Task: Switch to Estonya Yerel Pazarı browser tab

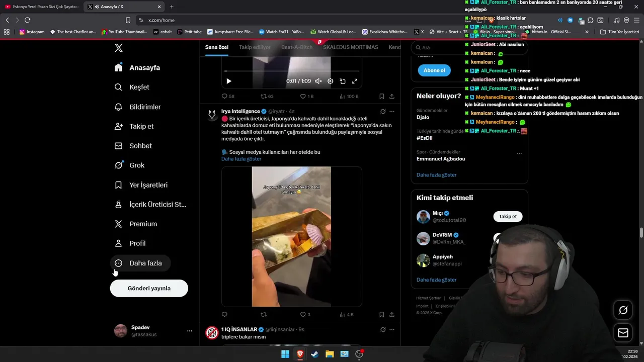Action: (x=41, y=7)
